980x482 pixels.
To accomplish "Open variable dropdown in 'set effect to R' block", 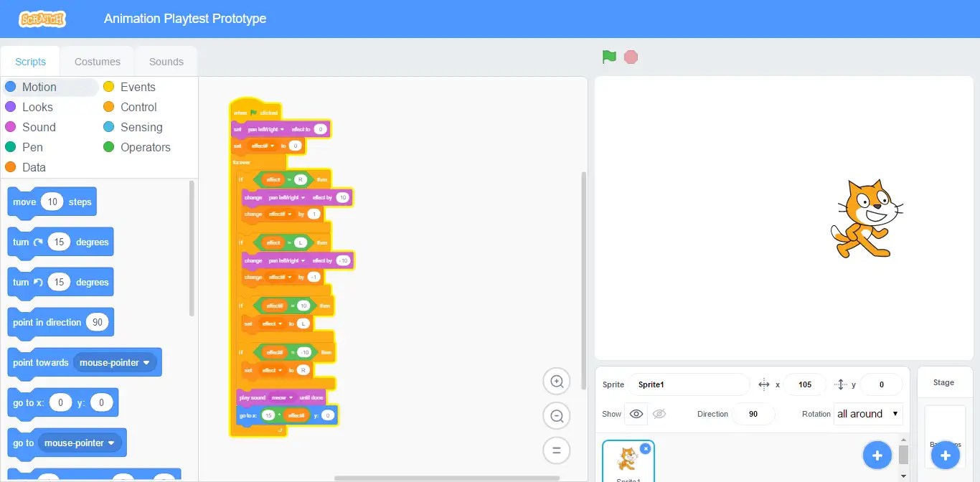I will (271, 370).
